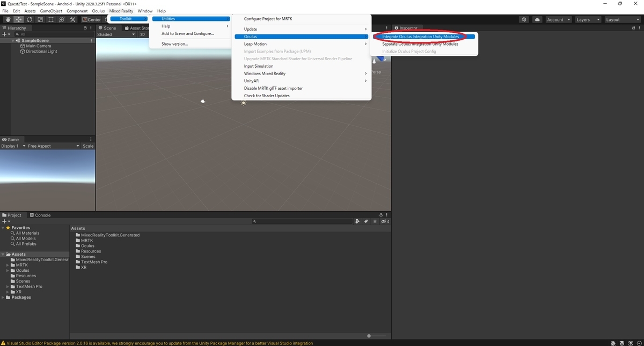Open Collab services hexagon icon
Image resolution: width=644 pixels, height=346 pixels.
pyautogui.click(x=524, y=19)
